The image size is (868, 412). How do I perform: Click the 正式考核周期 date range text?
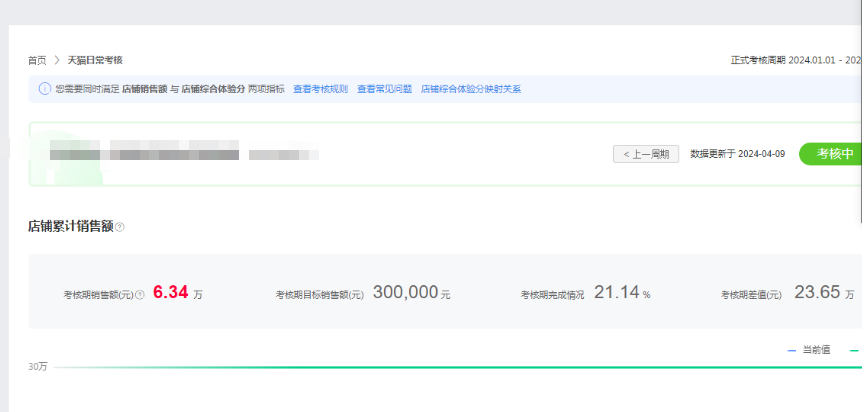tap(795, 60)
